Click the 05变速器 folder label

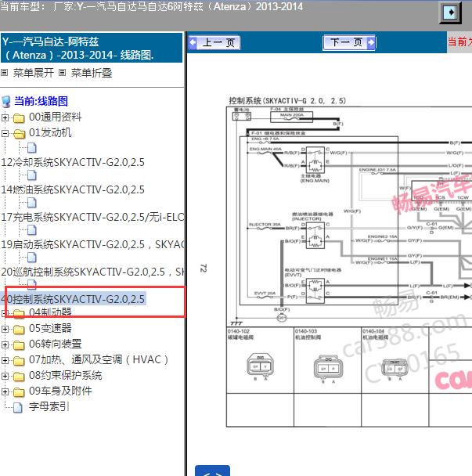coord(50,328)
